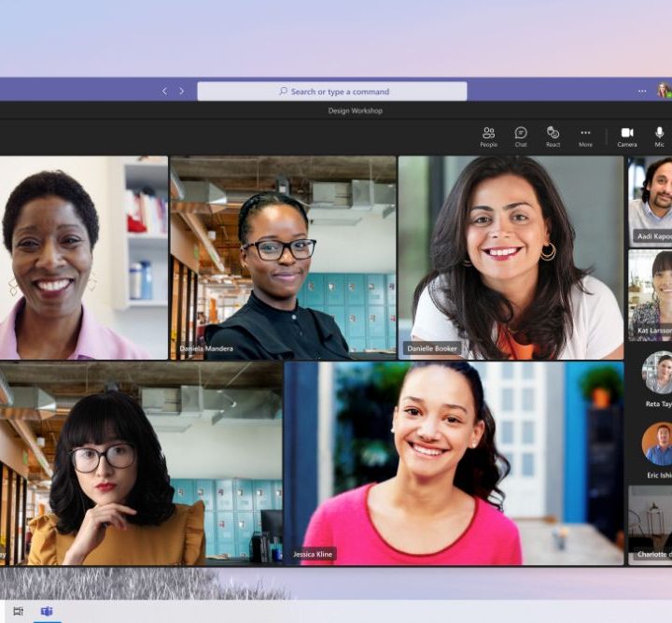Click Eric Ishida's round avatar
Screen dimensions: 672x623
pyautogui.click(x=657, y=444)
